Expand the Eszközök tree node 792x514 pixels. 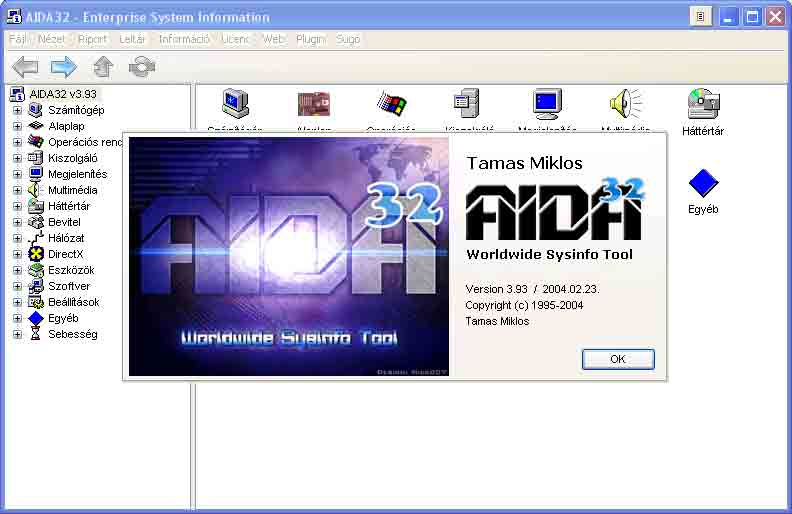click(17, 270)
